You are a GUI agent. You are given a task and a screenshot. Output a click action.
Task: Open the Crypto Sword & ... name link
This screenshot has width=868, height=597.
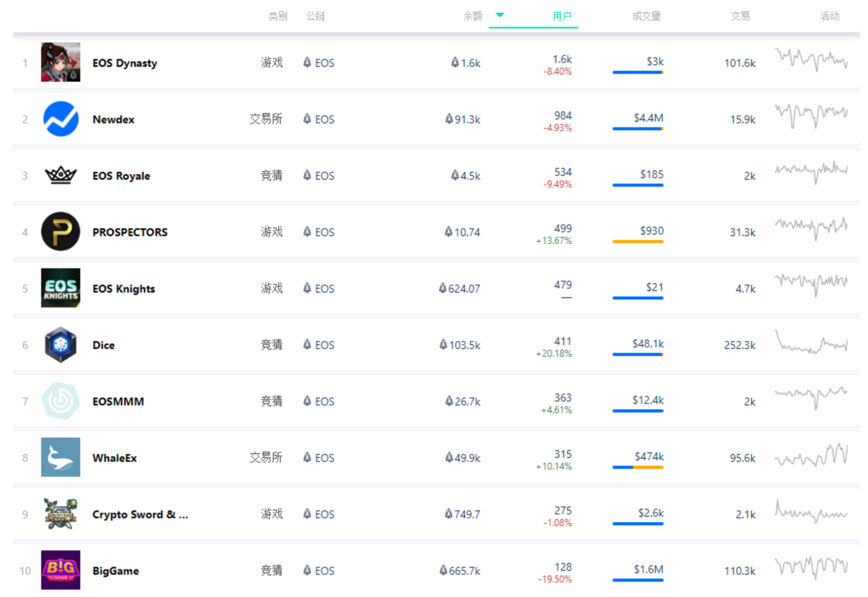(140, 514)
